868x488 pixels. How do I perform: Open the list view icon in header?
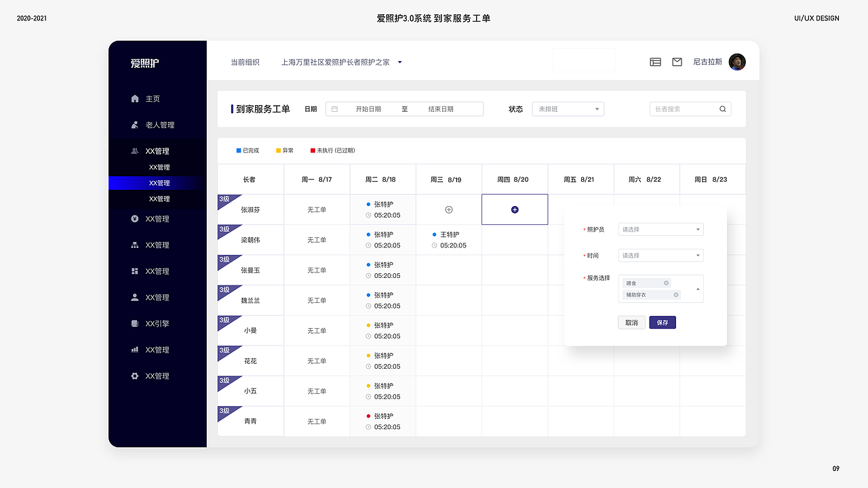click(655, 62)
